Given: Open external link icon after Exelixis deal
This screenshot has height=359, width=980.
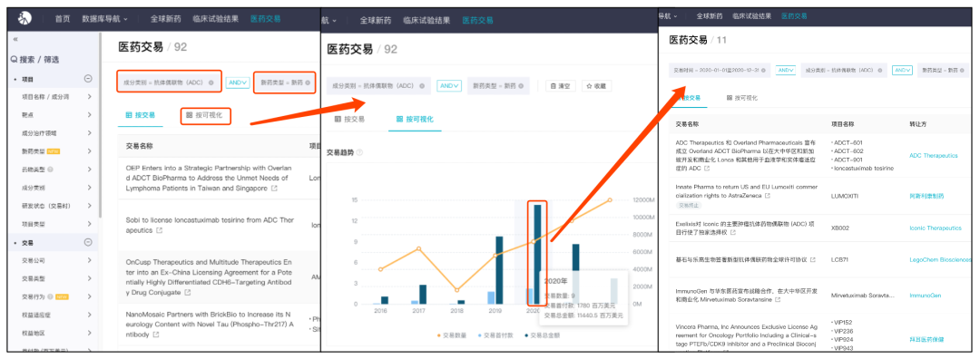Looking at the screenshot, I should point(734,232).
